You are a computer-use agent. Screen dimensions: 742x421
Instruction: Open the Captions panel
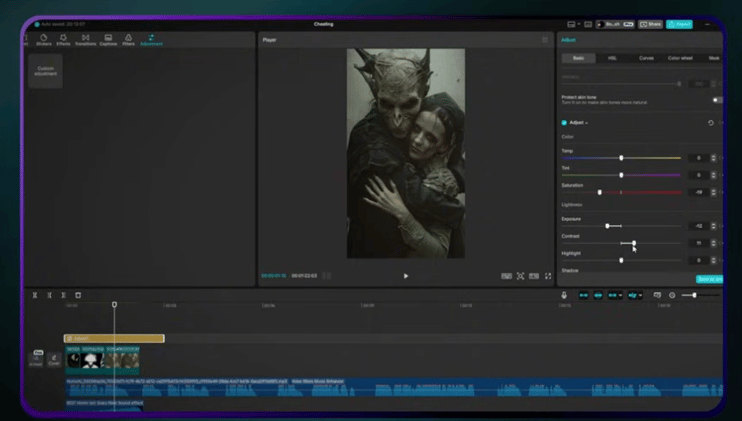coord(108,40)
